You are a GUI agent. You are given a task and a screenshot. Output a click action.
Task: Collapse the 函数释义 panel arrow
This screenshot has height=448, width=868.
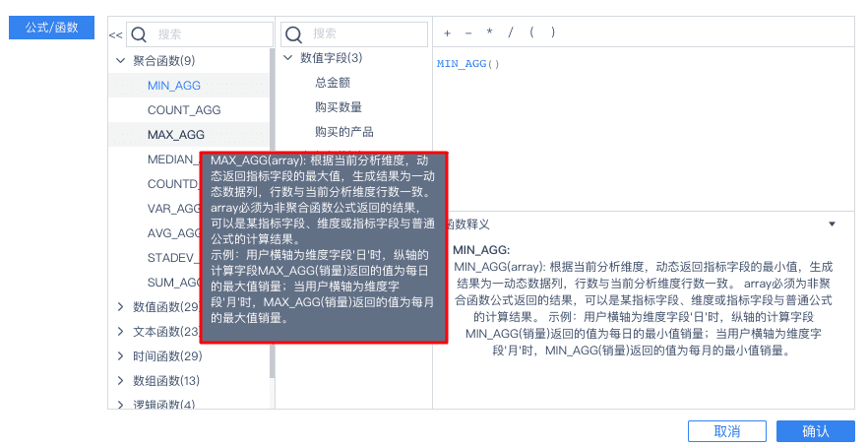[832, 224]
